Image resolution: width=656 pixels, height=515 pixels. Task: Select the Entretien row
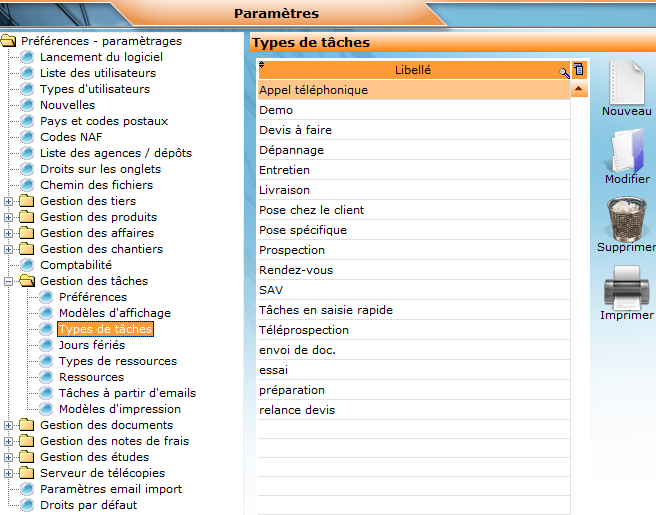pos(414,170)
